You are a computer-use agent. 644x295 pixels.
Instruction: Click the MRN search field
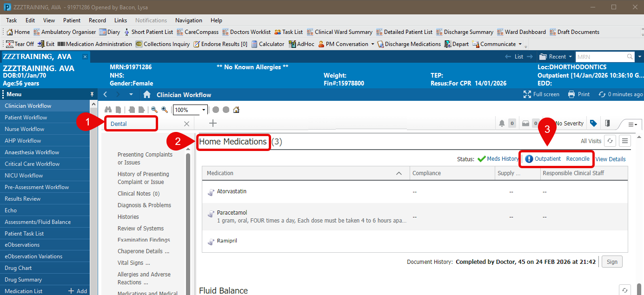(600, 57)
